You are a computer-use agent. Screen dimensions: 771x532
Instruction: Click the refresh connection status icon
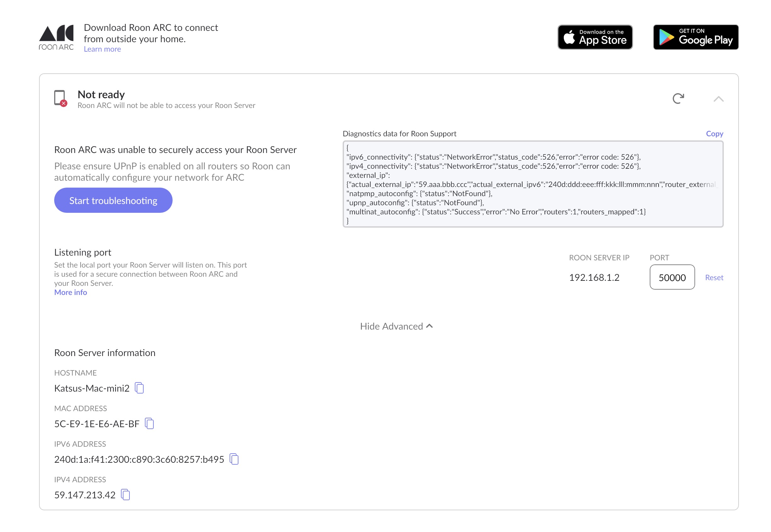tap(678, 98)
